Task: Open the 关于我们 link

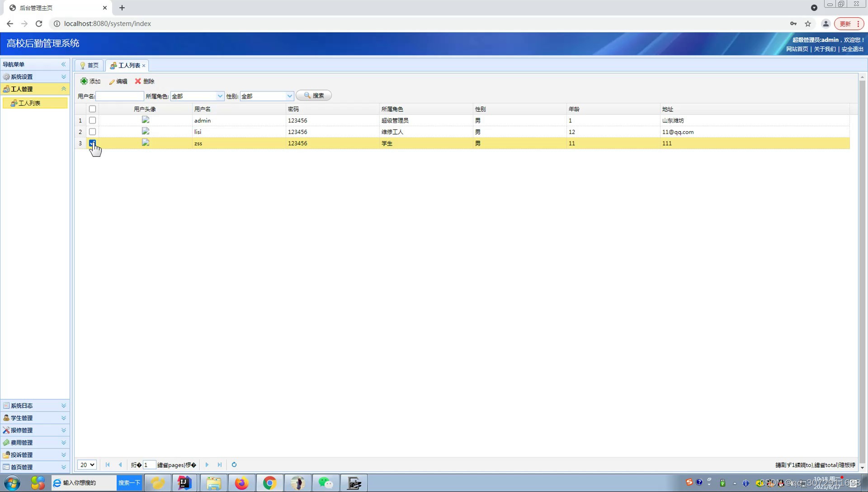Action: [825, 49]
